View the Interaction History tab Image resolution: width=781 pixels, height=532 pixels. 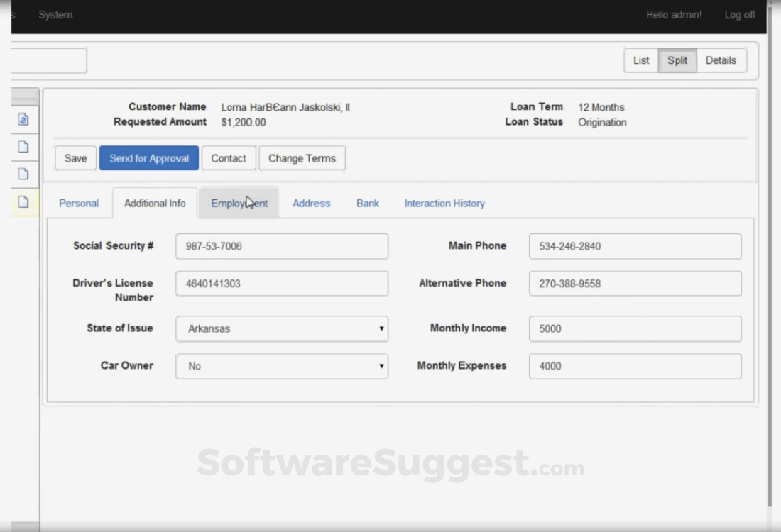[x=444, y=203]
